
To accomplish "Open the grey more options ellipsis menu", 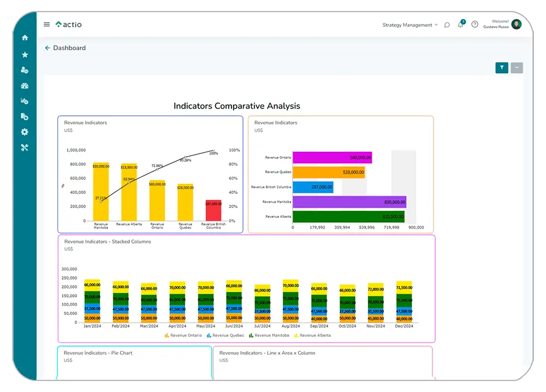I will (x=517, y=68).
